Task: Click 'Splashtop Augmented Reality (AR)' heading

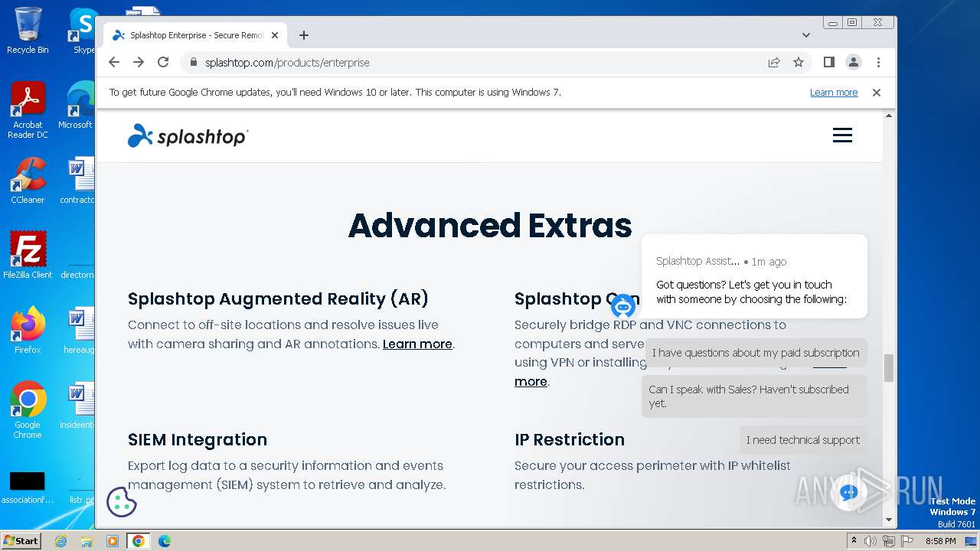Action: click(278, 298)
